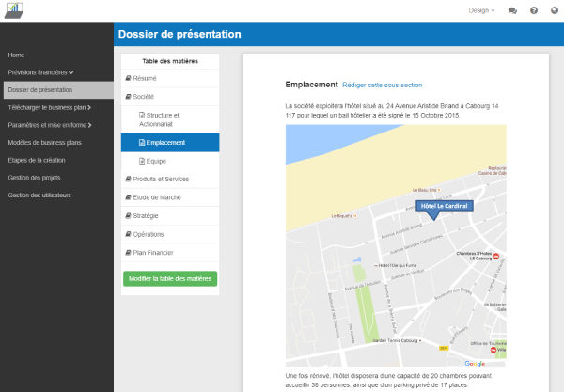Click book icon beside Produits et Services

128,179
